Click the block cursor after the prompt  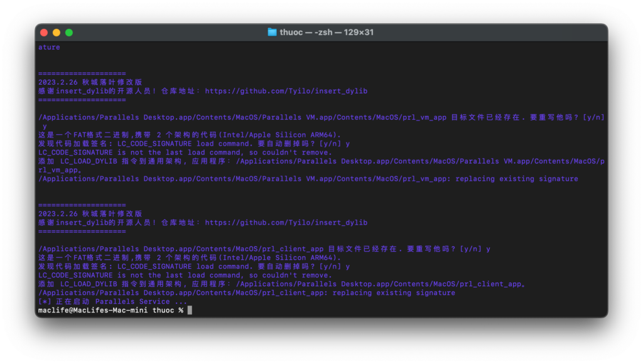click(190, 310)
